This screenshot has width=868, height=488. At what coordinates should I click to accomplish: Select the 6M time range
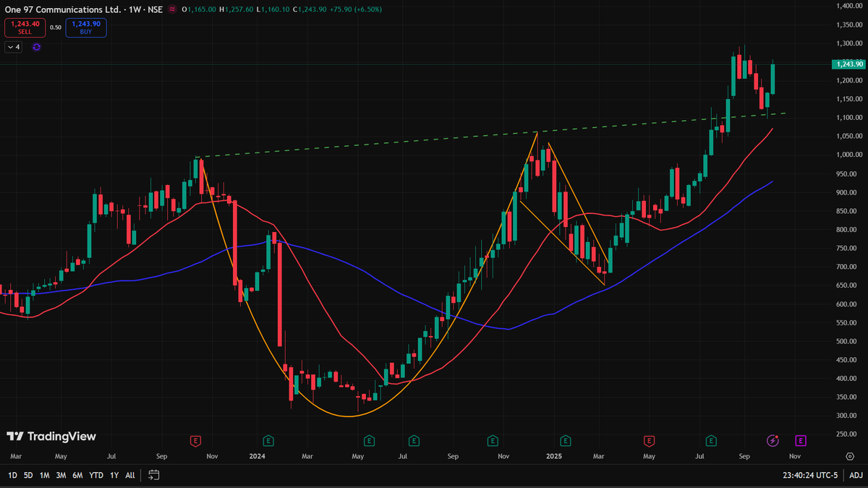(x=78, y=475)
